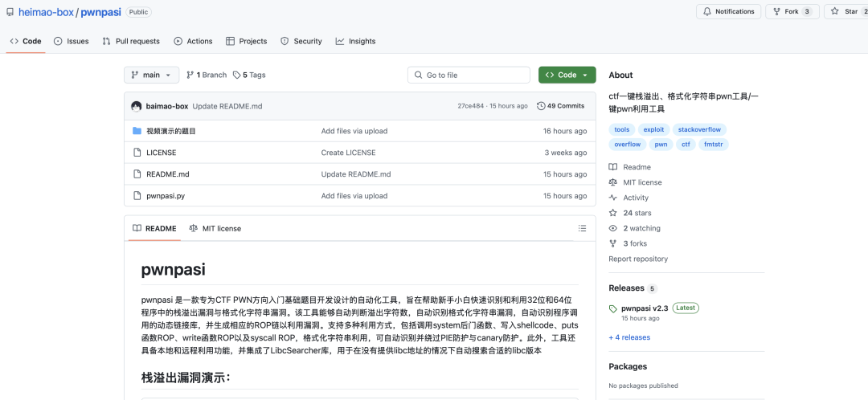Open the Issues tab

[x=72, y=41]
